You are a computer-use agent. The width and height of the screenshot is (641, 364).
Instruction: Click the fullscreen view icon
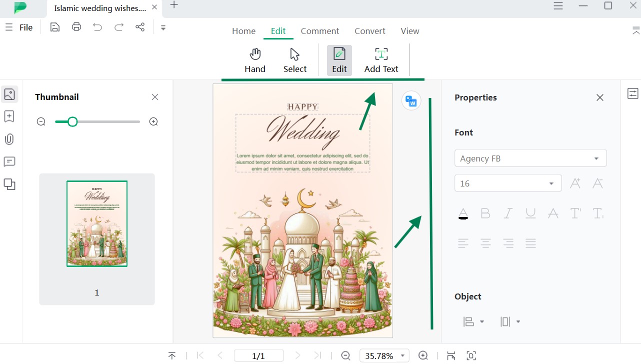click(x=471, y=355)
